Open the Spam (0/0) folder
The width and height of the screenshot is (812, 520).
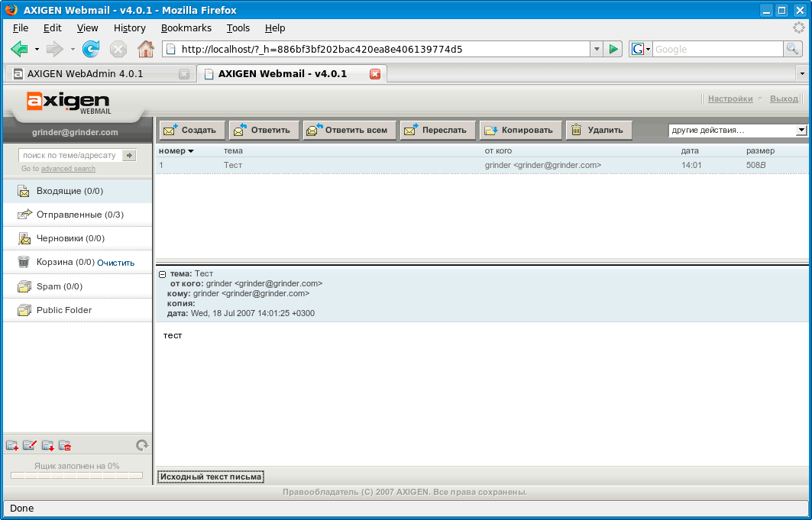(77, 286)
